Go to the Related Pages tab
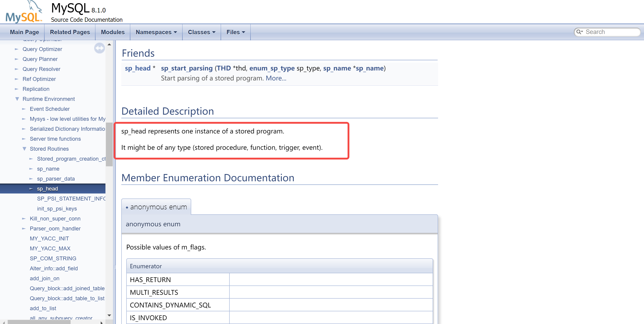 click(x=70, y=32)
